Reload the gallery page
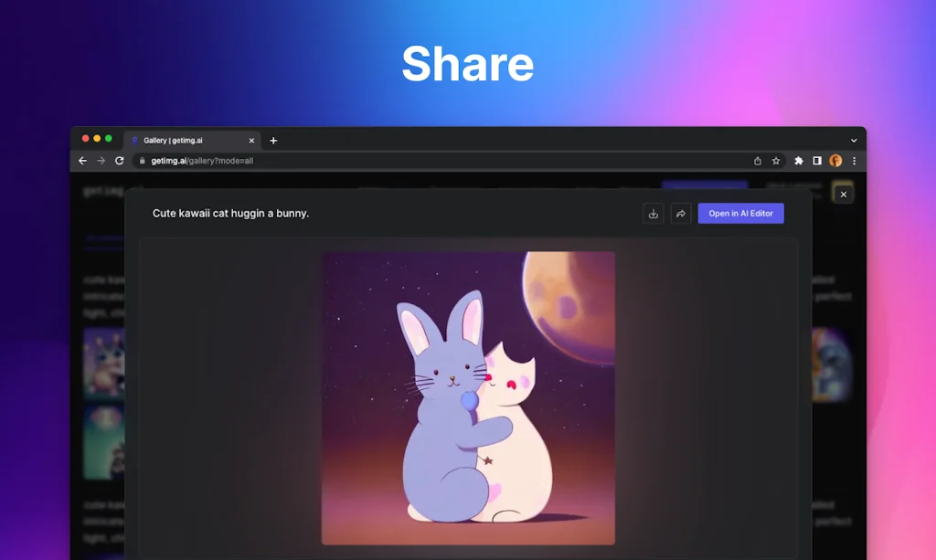 click(x=121, y=161)
